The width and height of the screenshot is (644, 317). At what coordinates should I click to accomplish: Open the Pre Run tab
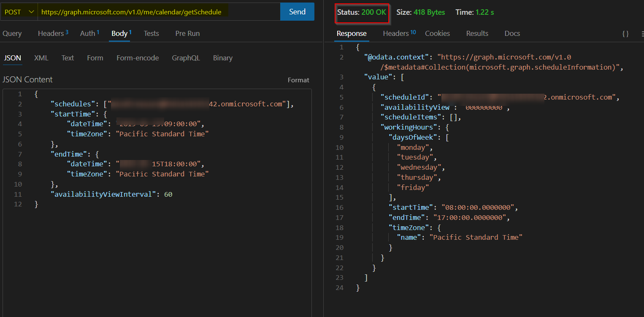tap(187, 33)
